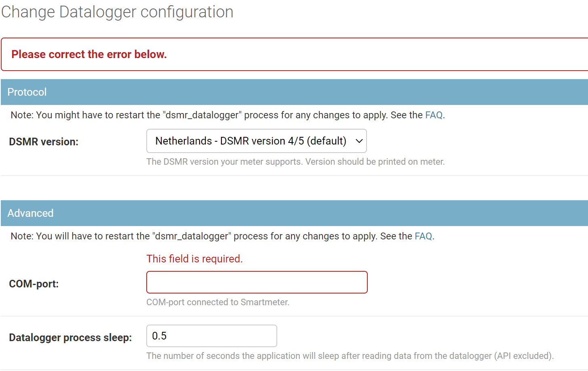Screen dimensions: 588x371
Task: Click the DSMR version label
Action: click(43, 141)
